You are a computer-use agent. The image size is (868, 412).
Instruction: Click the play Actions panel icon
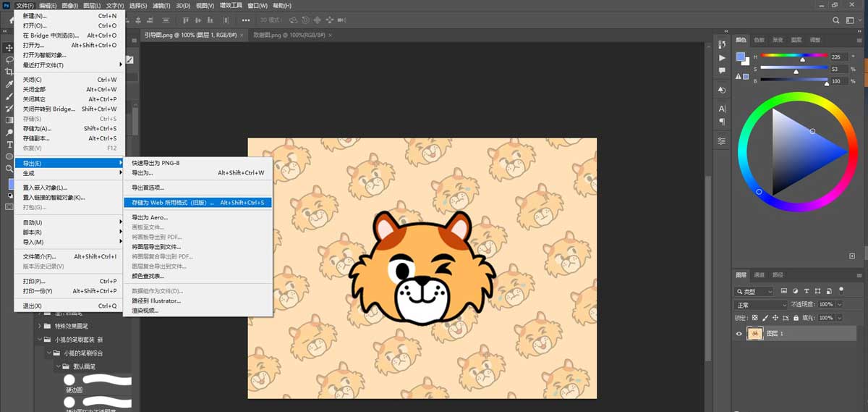pos(722,58)
